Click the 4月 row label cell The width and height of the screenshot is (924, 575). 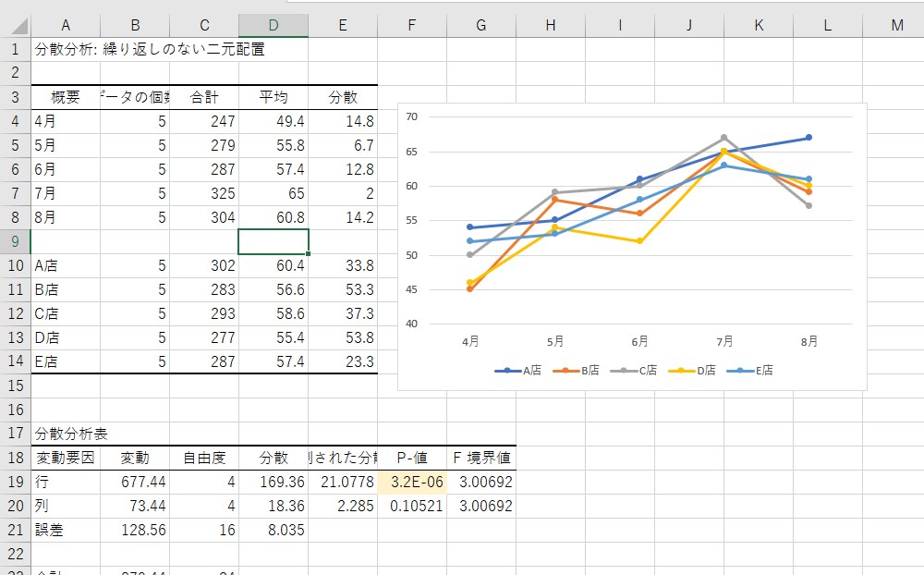click(x=66, y=121)
